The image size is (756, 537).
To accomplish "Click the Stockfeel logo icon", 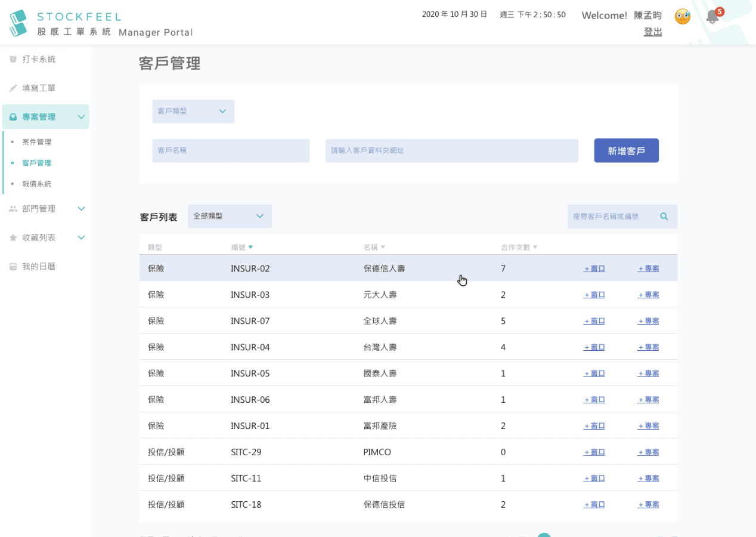I will (18, 23).
